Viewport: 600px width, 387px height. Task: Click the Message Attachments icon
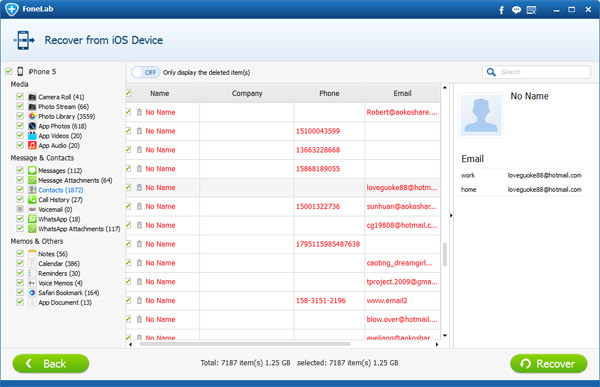click(32, 180)
